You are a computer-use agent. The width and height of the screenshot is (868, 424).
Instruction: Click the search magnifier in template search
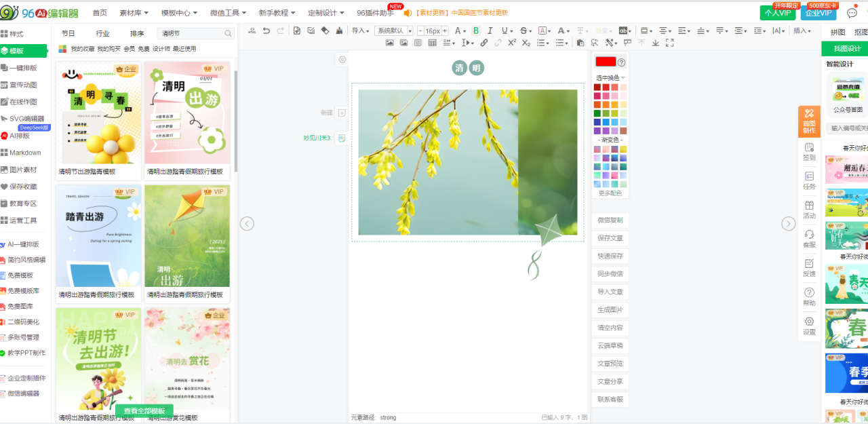pyautogui.click(x=228, y=33)
